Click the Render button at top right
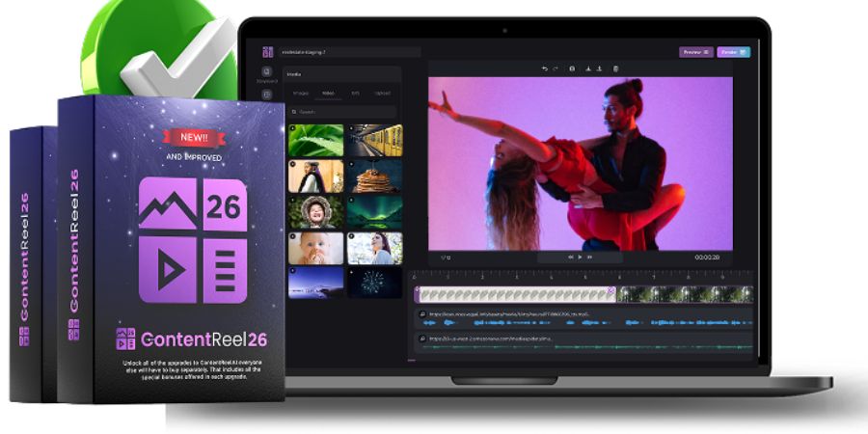868x434 pixels. 733,52
